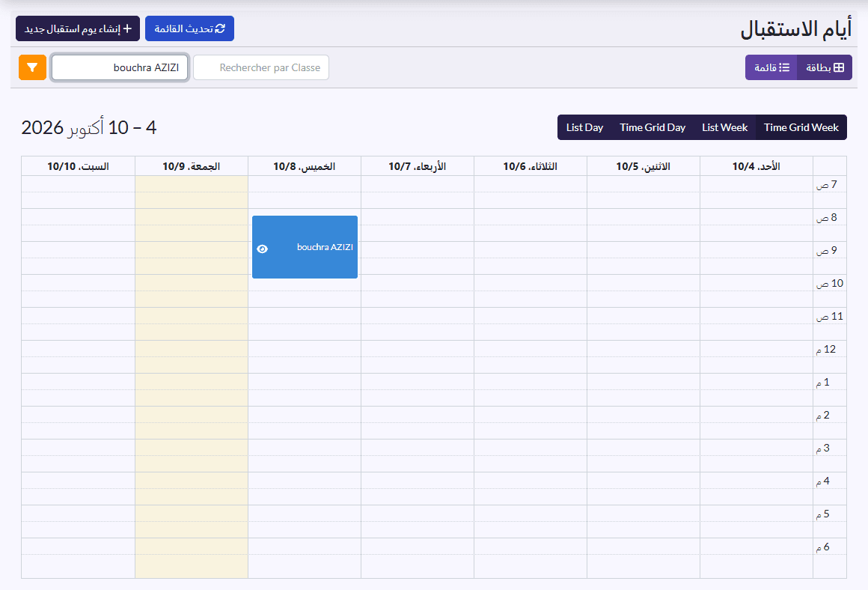Select the Time Grid Day view
Screen dimensions: 868x590
point(652,127)
